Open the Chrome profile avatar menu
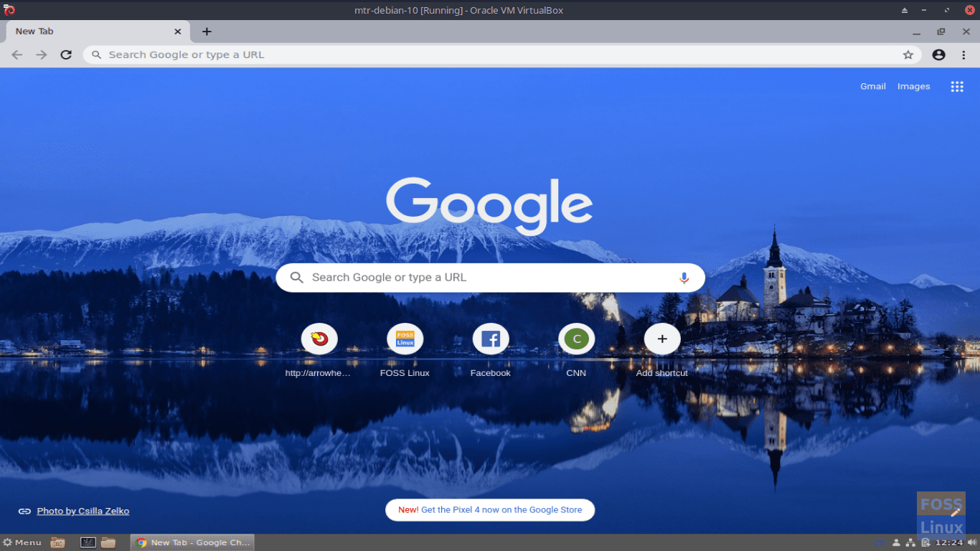The image size is (980, 551). coord(938,55)
